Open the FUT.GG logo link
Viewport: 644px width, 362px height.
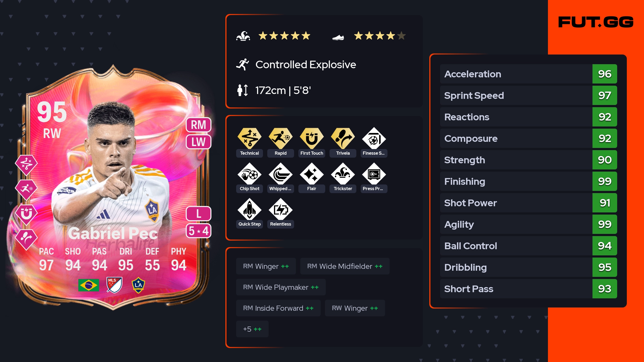[x=596, y=22]
